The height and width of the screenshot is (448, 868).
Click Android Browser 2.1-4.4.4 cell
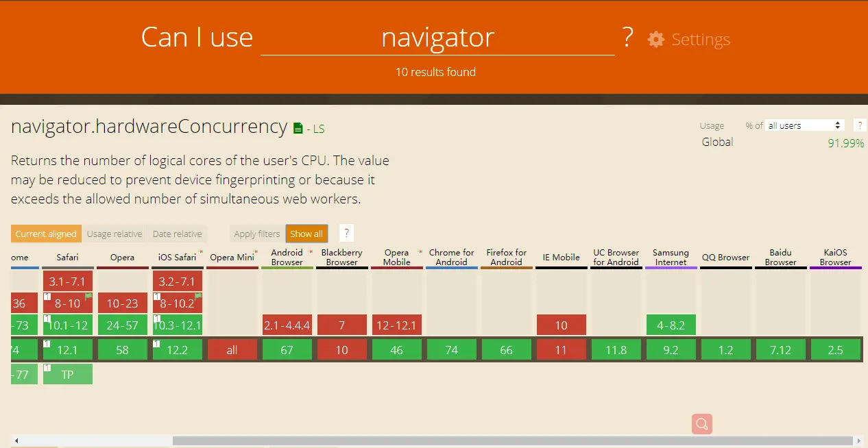click(x=287, y=325)
